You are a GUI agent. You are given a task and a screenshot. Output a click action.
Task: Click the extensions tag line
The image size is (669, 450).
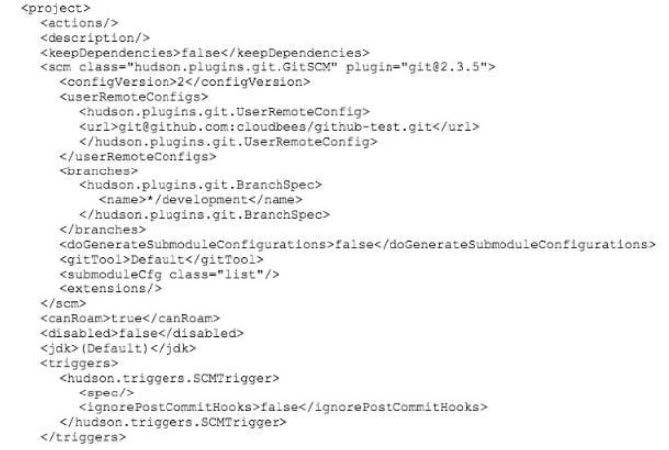111,289
